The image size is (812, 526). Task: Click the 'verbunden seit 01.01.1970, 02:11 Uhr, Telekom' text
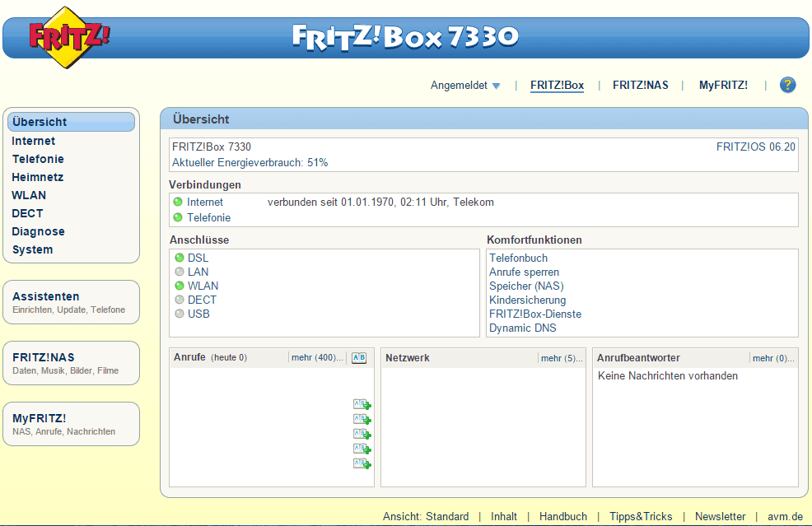point(380,202)
